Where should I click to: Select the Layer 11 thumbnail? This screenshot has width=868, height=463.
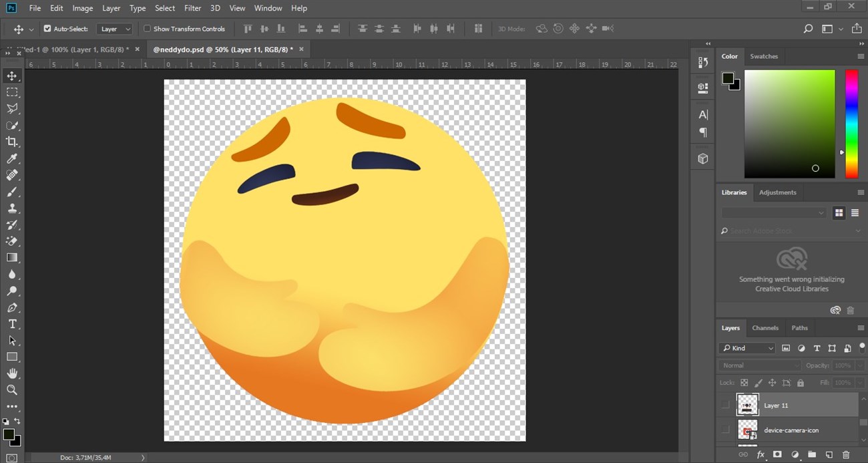tap(748, 405)
